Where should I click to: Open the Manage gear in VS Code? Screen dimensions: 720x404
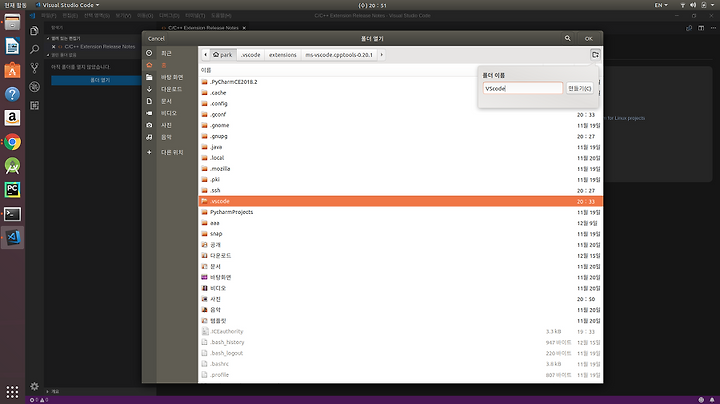34,386
